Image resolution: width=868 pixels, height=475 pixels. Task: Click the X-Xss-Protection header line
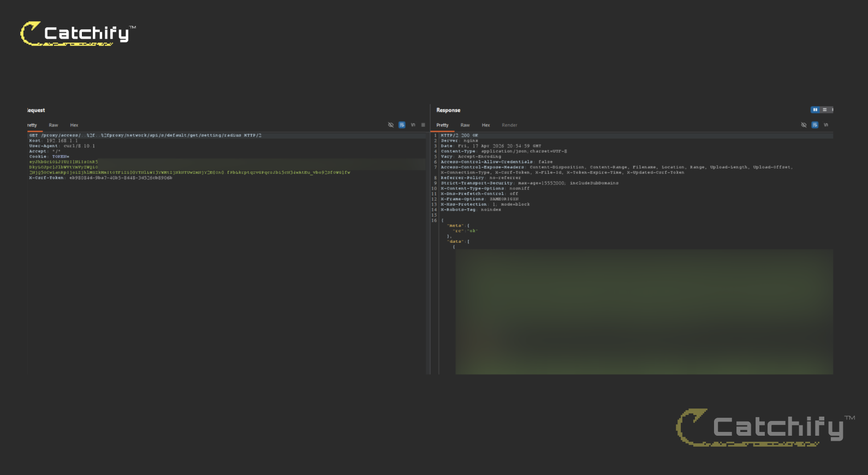pos(485,205)
